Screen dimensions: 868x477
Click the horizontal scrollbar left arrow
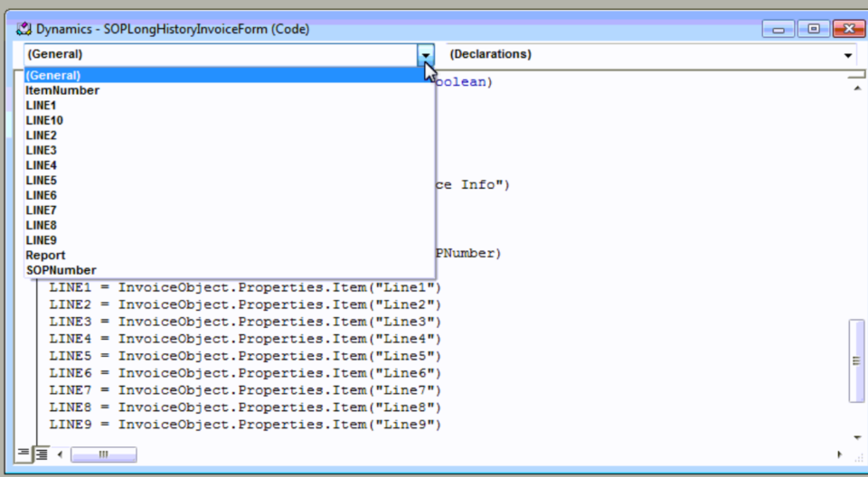(61, 454)
